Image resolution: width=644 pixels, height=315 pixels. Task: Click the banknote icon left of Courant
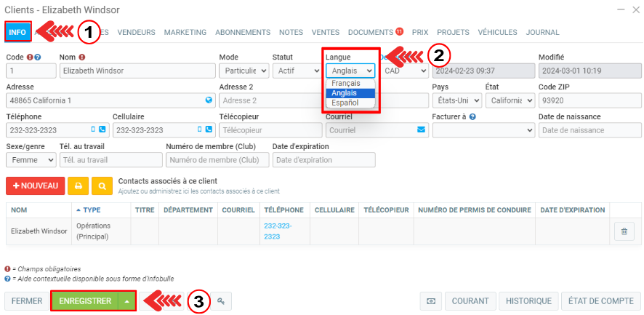click(x=432, y=301)
